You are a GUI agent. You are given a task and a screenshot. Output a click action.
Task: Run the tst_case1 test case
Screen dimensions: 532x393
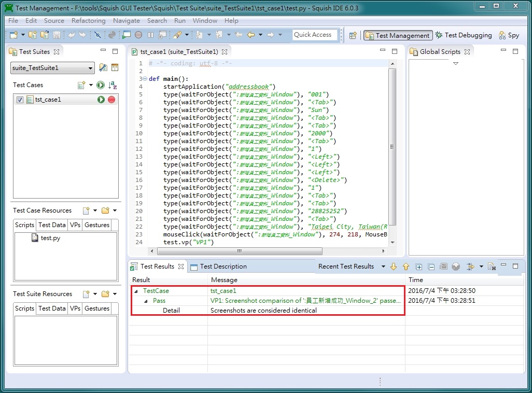[x=101, y=100]
